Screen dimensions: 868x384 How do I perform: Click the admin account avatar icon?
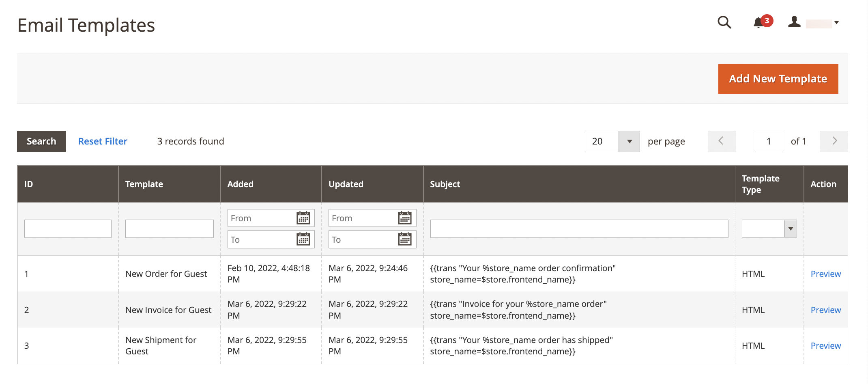pos(794,22)
